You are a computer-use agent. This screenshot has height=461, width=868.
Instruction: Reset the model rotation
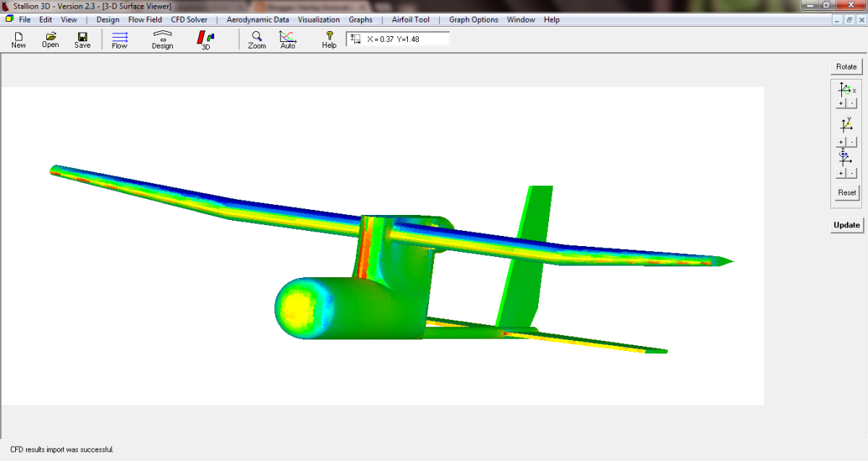tap(846, 192)
